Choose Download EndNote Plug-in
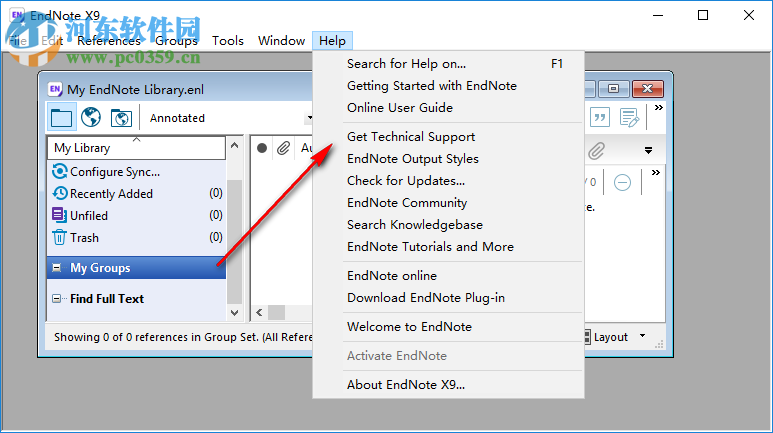This screenshot has height=433, width=773. coord(449,297)
